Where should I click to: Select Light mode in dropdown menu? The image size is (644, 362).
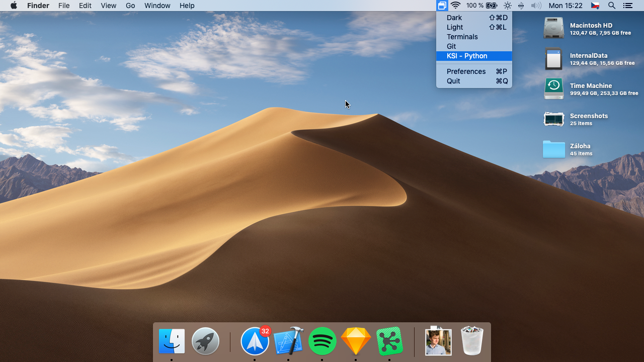[455, 27]
